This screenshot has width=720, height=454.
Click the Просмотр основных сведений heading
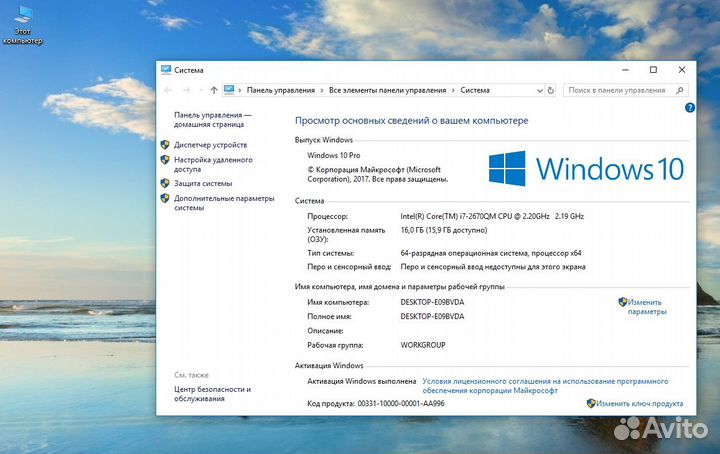pyautogui.click(x=411, y=120)
